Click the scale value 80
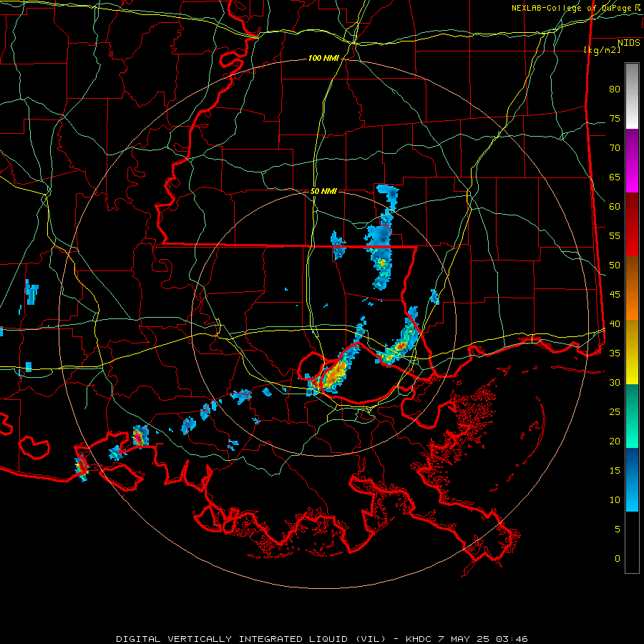 (615, 89)
